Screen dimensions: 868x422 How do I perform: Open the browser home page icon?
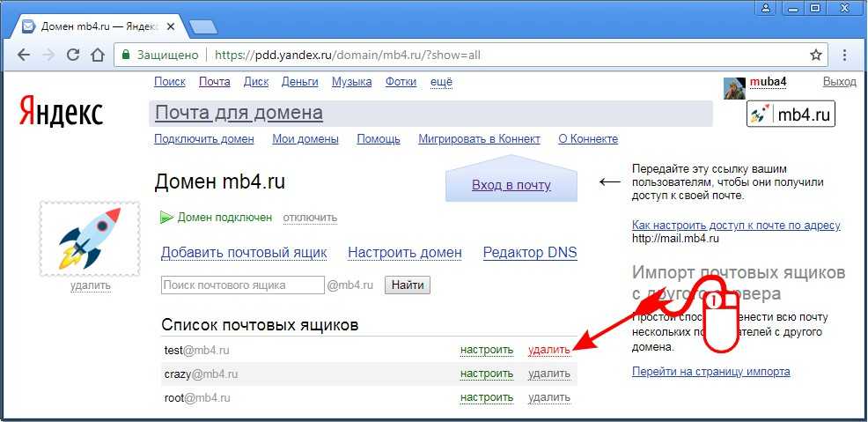click(98, 55)
